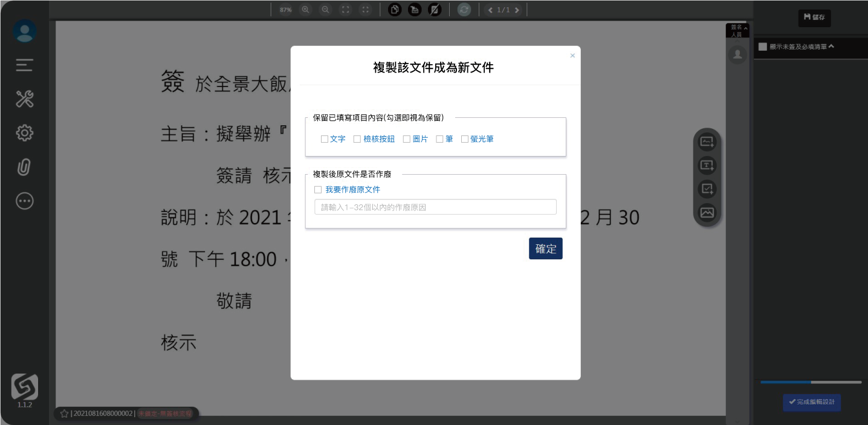Click the zoom out magnifier icon
Viewport: 868px width, 425px height.
coord(325,10)
